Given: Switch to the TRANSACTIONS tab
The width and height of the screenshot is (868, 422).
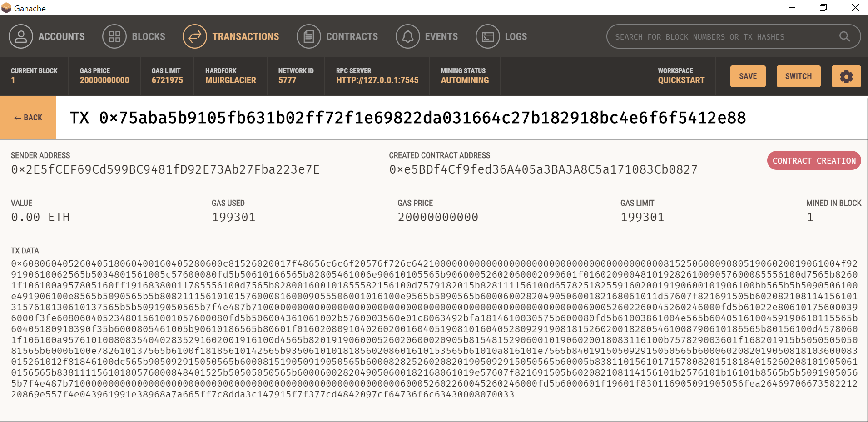Looking at the screenshot, I should point(246,36).
